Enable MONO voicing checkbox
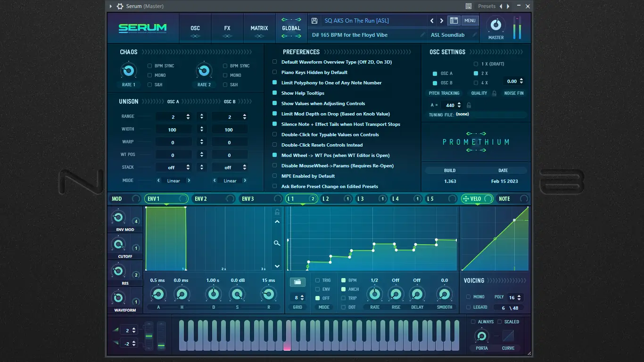 (468, 297)
